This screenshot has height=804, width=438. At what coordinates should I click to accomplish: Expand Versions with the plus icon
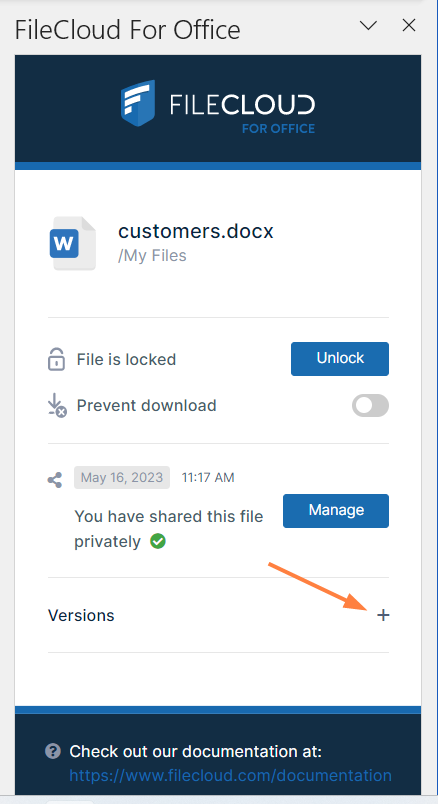pyautogui.click(x=383, y=615)
